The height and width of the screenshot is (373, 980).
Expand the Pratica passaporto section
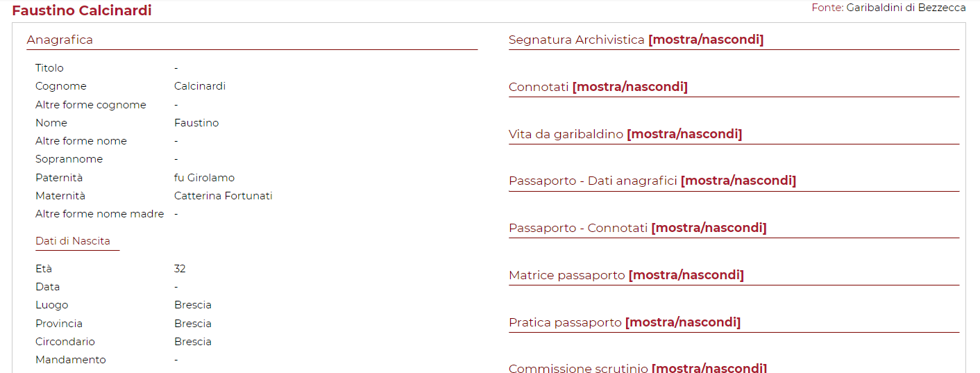coord(682,322)
